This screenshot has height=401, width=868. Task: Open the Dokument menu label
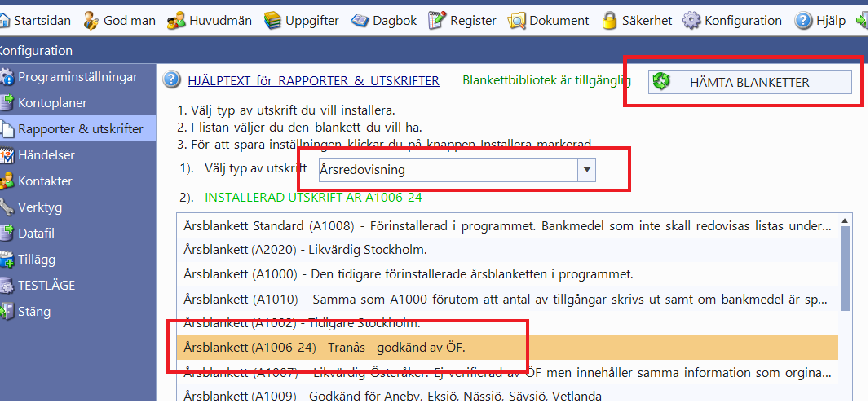[559, 20]
